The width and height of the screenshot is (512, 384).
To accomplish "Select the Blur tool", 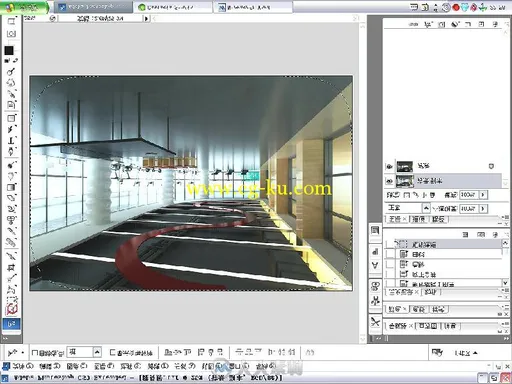I will tap(11, 176).
